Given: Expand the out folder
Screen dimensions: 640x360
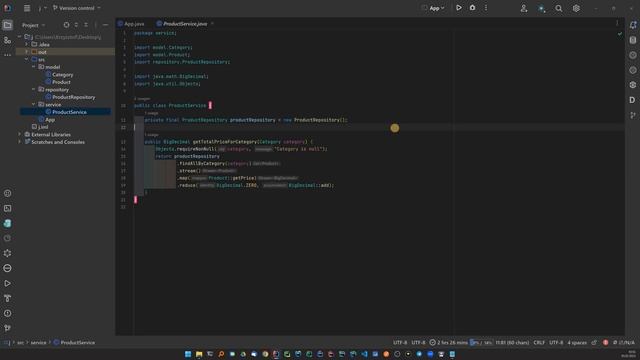Looking at the screenshot, I should tap(27, 52).
